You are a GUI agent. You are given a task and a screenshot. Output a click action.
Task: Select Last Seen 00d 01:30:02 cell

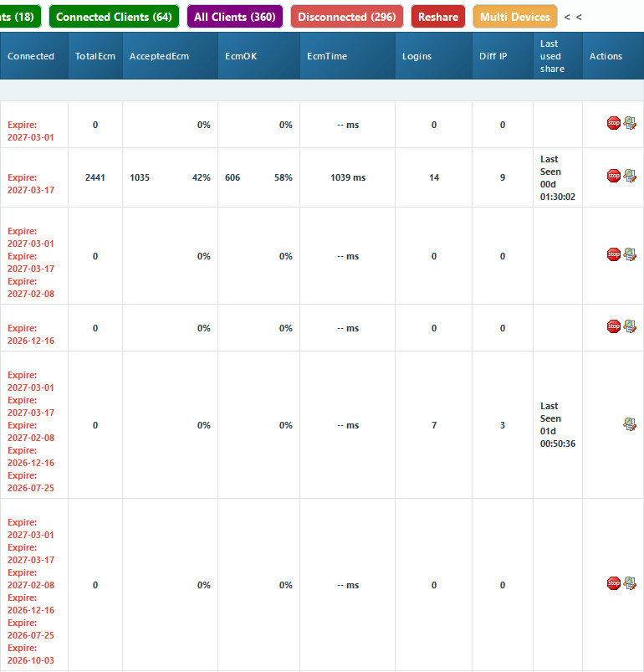pos(558,178)
